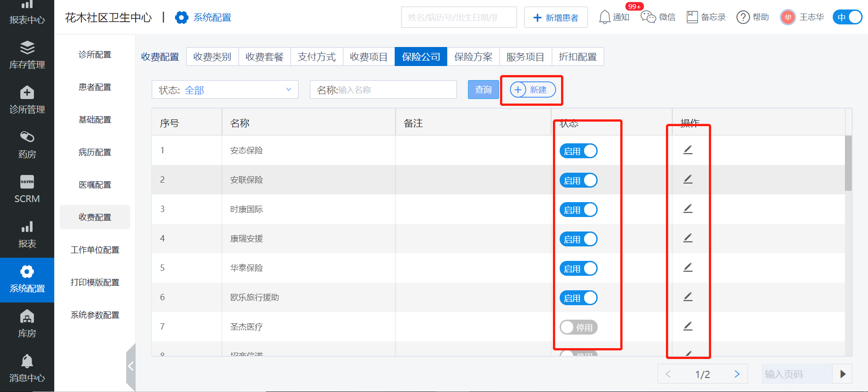The image size is (868, 392).
Task: Click the 系统配置 gear icon in header
Action: (181, 18)
